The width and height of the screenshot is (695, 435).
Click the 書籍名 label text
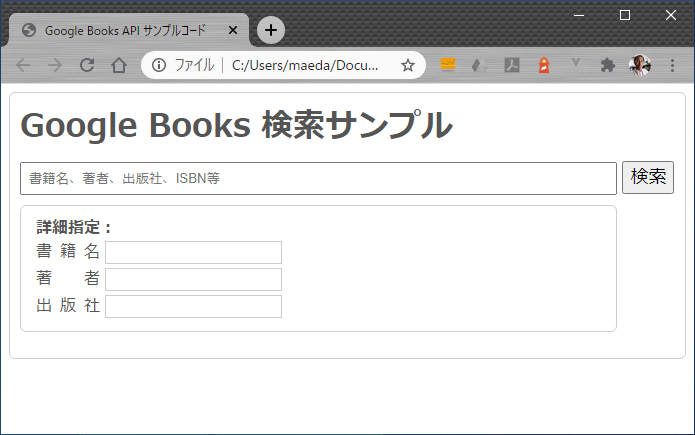point(68,251)
